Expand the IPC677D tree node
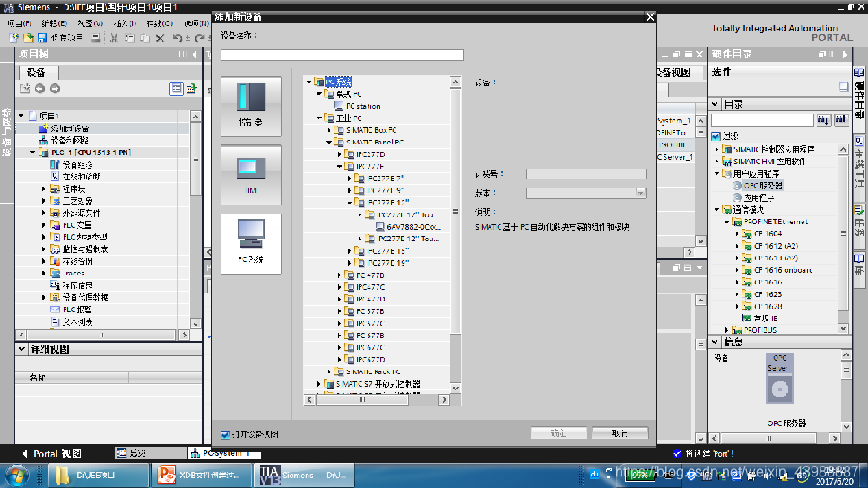Screen dimensions: 868x489 point(339,360)
